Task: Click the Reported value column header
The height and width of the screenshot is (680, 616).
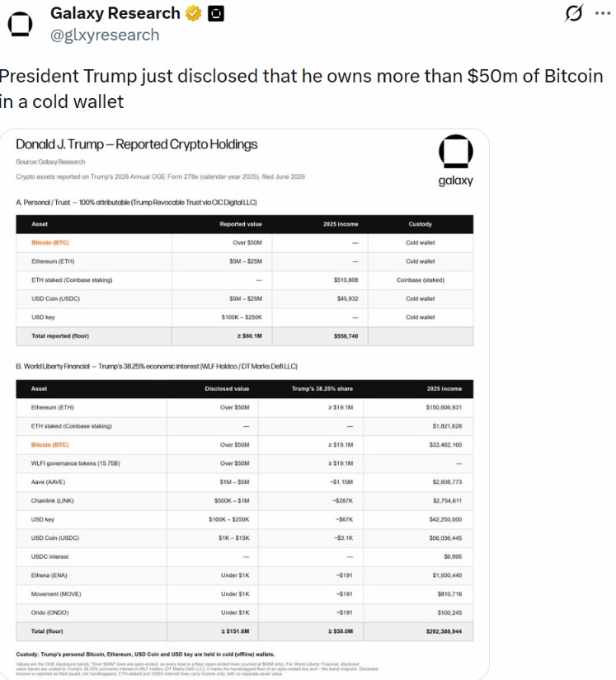Action: pyautogui.click(x=241, y=224)
